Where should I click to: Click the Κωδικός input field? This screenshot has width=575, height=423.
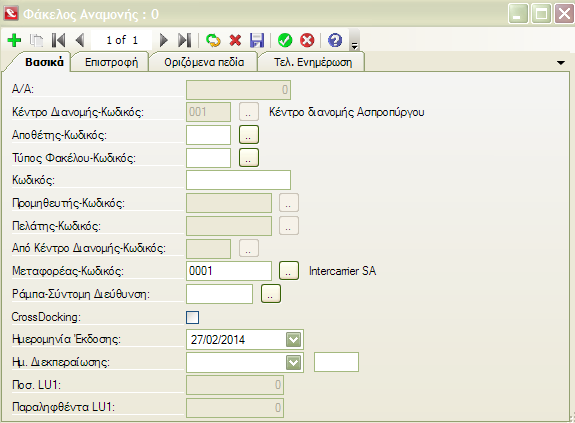238,180
